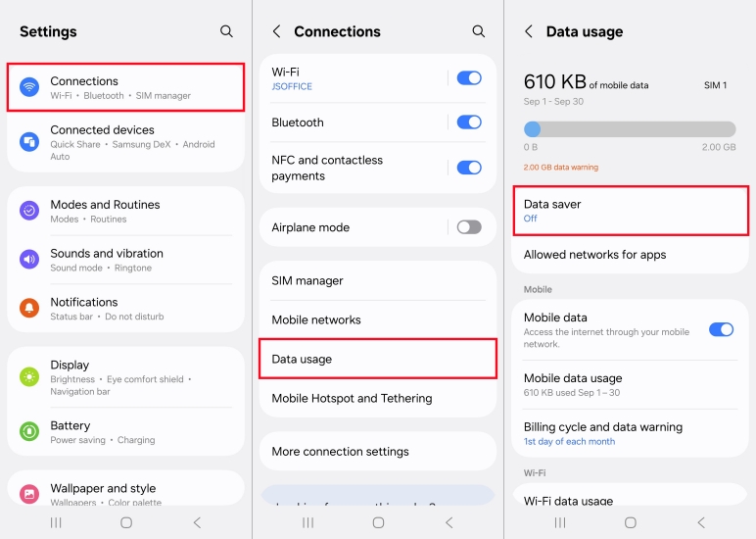
Task: Tap the orange Notifications bell icon
Action: pyautogui.click(x=29, y=308)
